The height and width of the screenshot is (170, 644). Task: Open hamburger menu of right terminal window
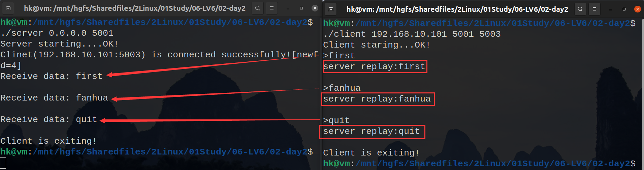pyautogui.click(x=594, y=9)
